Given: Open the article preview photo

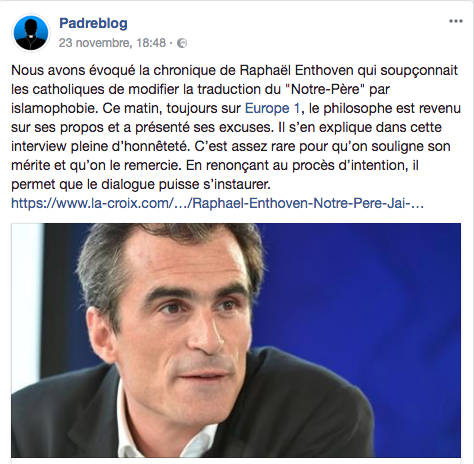Looking at the screenshot, I should [x=236, y=340].
